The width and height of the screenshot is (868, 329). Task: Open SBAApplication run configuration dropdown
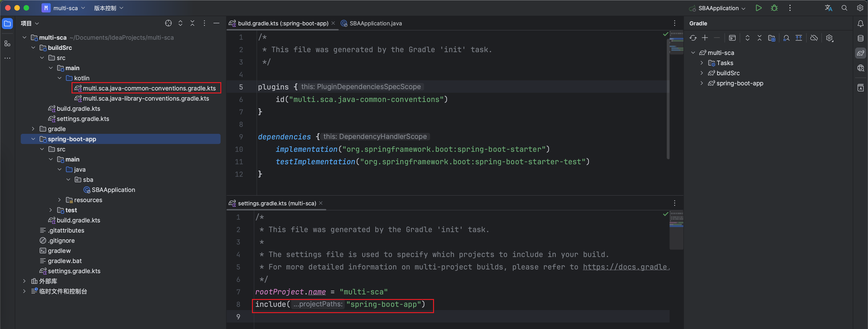click(x=717, y=8)
